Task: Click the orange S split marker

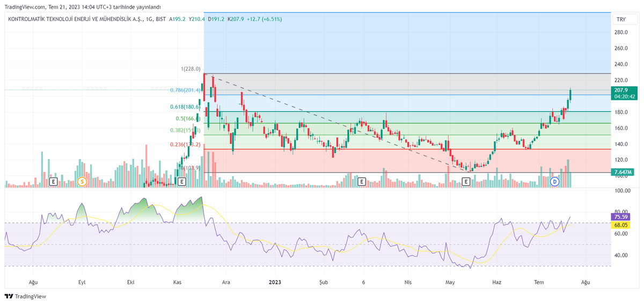Action: (82, 182)
